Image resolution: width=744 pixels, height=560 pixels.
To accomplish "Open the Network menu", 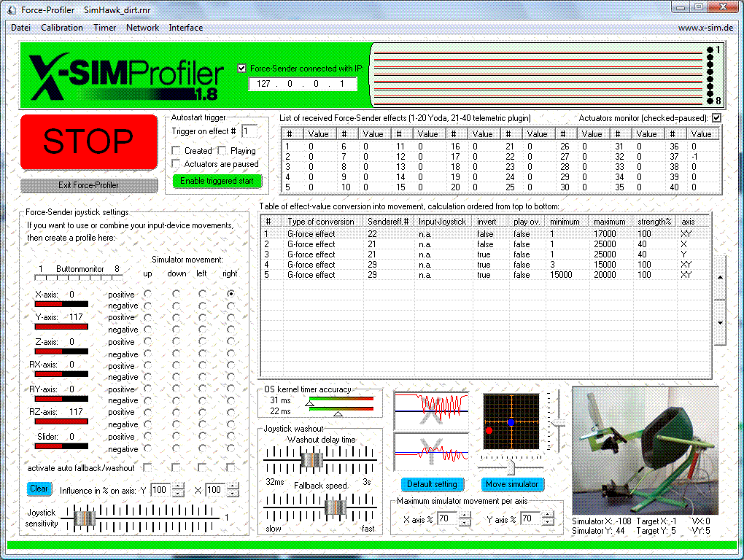I will (x=142, y=28).
